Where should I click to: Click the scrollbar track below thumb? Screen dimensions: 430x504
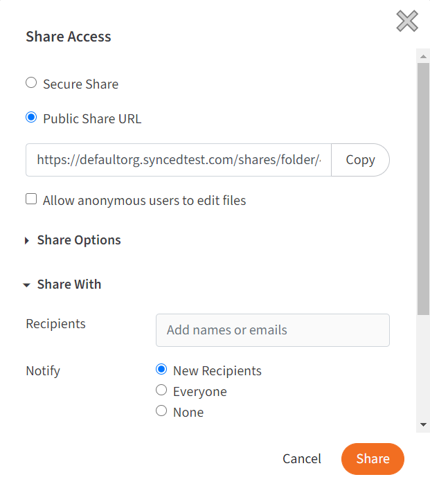click(x=423, y=366)
